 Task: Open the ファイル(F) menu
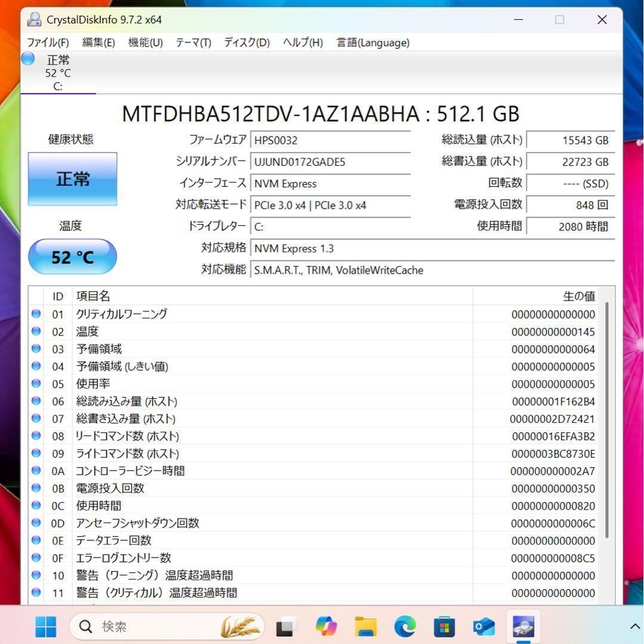click(47, 42)
